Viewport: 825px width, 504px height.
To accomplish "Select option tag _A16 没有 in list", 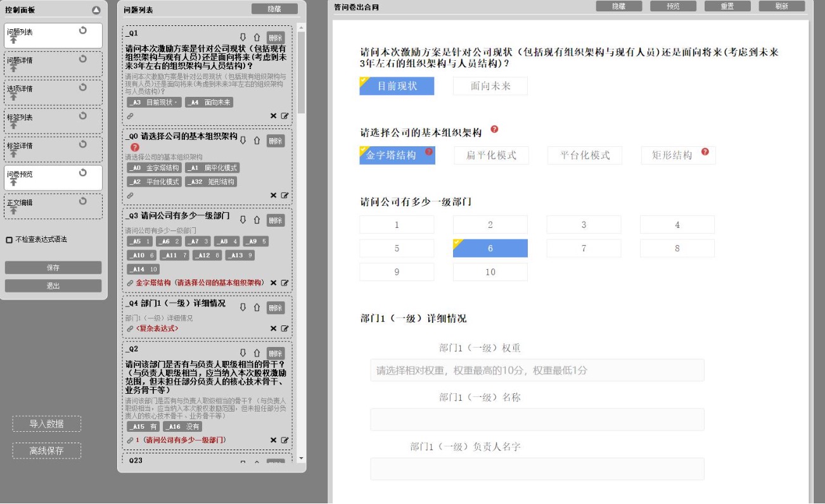I will (x=182, y=426).
